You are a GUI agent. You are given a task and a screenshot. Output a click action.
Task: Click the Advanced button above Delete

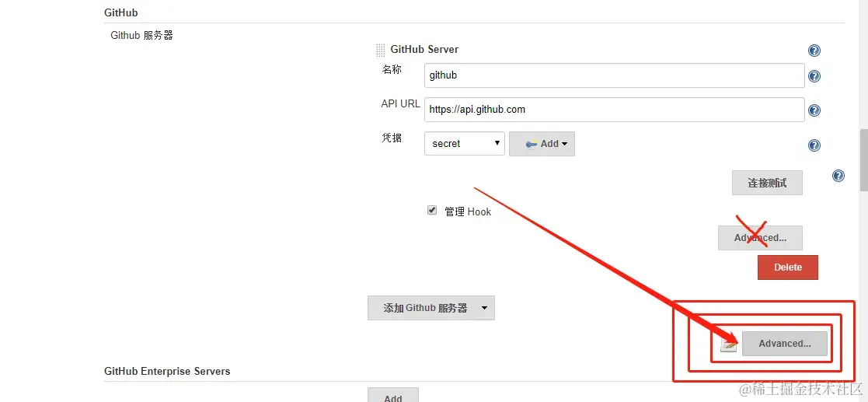(x=760, y=238)
